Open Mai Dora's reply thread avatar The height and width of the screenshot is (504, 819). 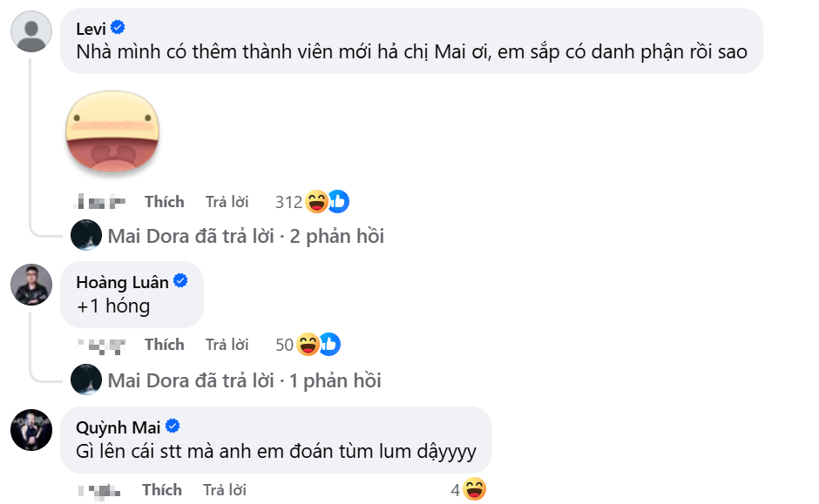click(88, 235)
